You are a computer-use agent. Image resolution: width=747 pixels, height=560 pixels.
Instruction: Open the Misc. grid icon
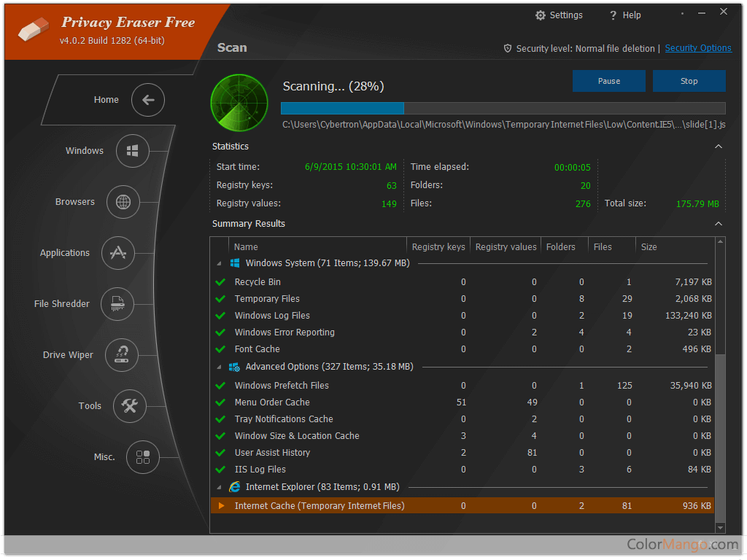pyautogui.click(x=142, y=457)
